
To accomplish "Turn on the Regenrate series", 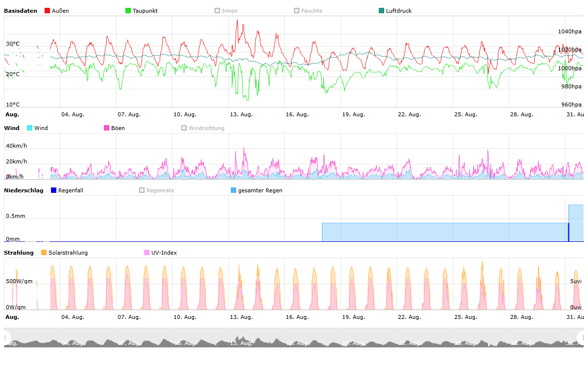I will [x=142, y=190].
